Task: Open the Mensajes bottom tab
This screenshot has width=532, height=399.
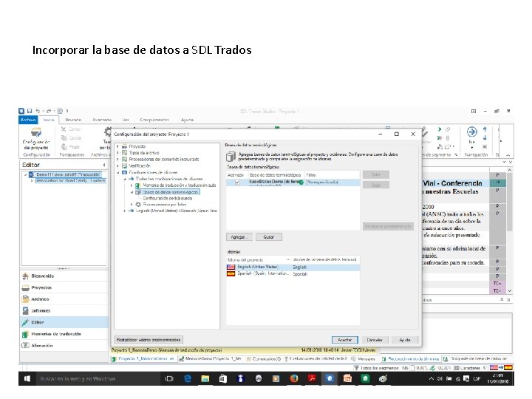Action: click(364, 358)
